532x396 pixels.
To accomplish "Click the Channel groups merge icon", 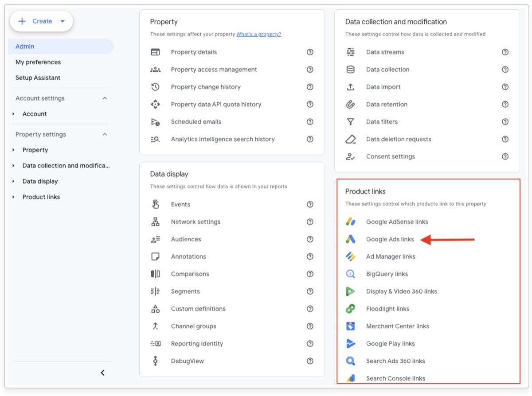I will click(x=155, y=326).
